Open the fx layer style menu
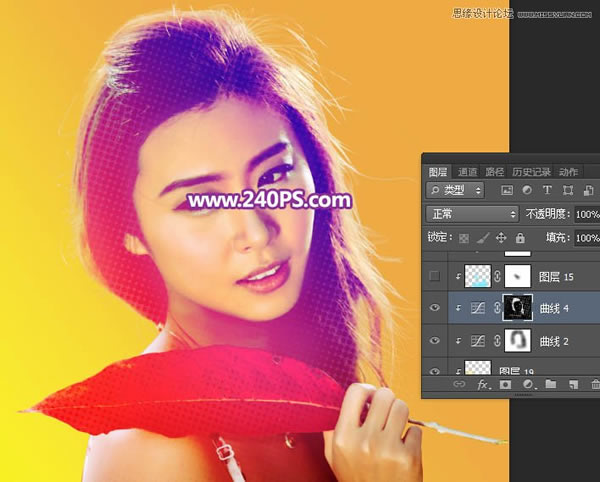This screenshot has width=600, height=482. pyautogui.click(x=483, y=384)
